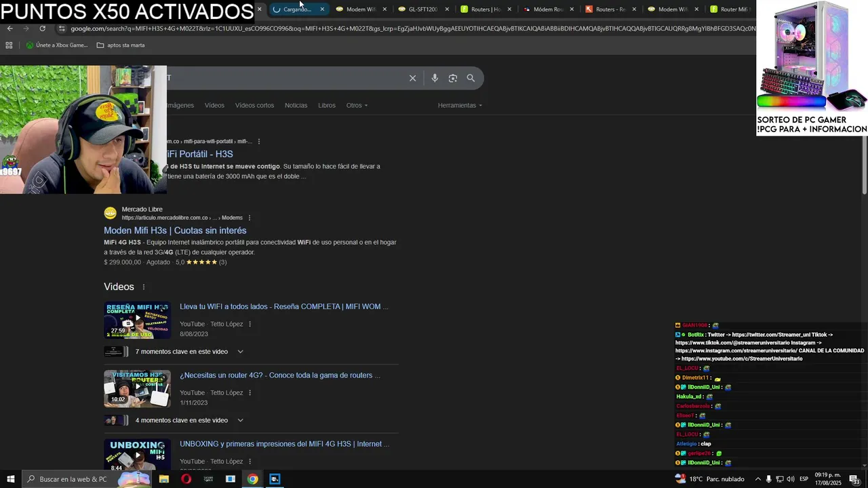Expand 4 momentos clave en este video
The height and width of the screenshot is (488, 868).
tap(240, 420)
